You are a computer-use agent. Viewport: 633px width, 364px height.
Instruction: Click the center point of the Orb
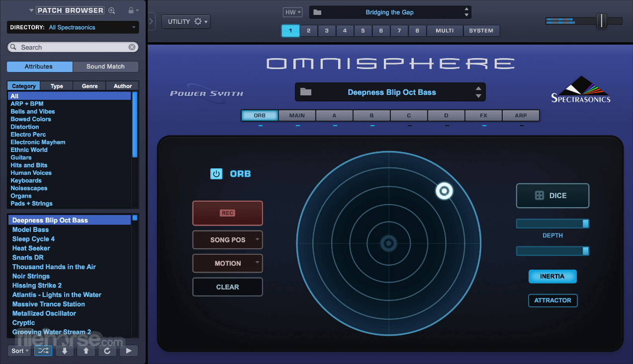(x=389, y=243)
